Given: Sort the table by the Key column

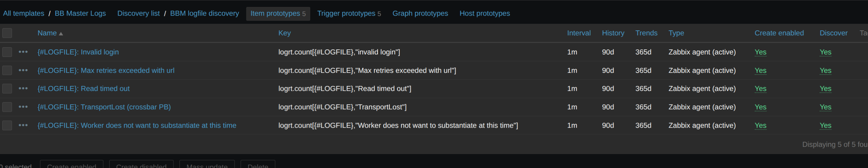Looking at the screenshot, I should point(284,33).
